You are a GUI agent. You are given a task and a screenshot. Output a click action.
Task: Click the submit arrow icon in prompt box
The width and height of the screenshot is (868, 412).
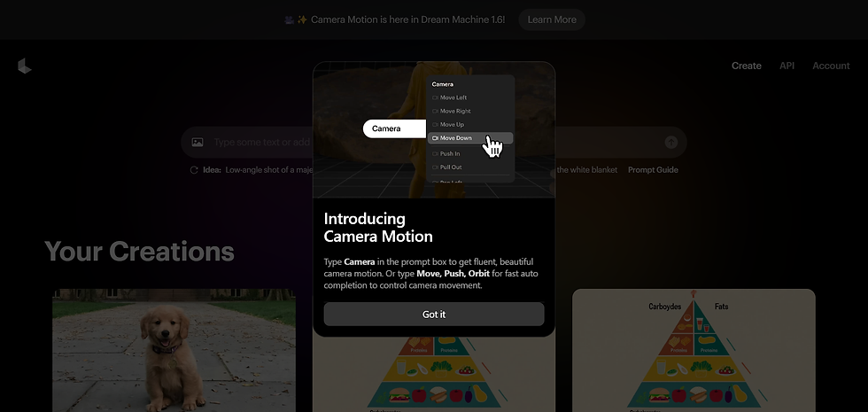[x=671, y=143]
